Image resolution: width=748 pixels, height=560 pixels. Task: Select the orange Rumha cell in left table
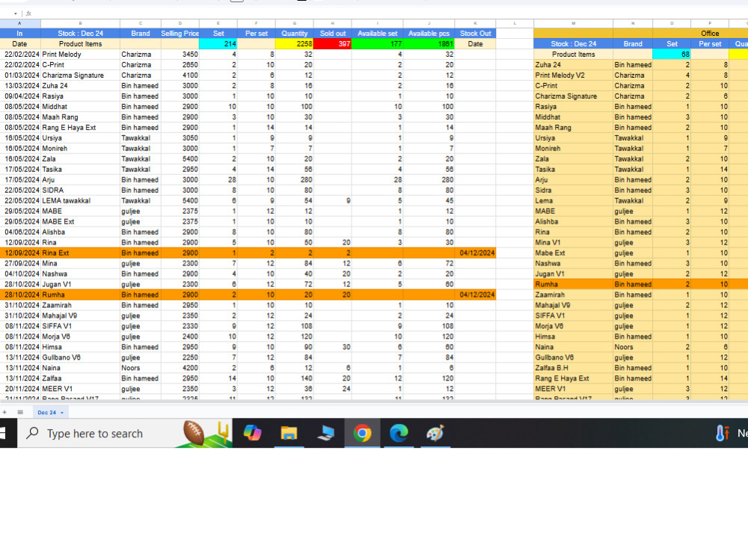pos(80,295)
